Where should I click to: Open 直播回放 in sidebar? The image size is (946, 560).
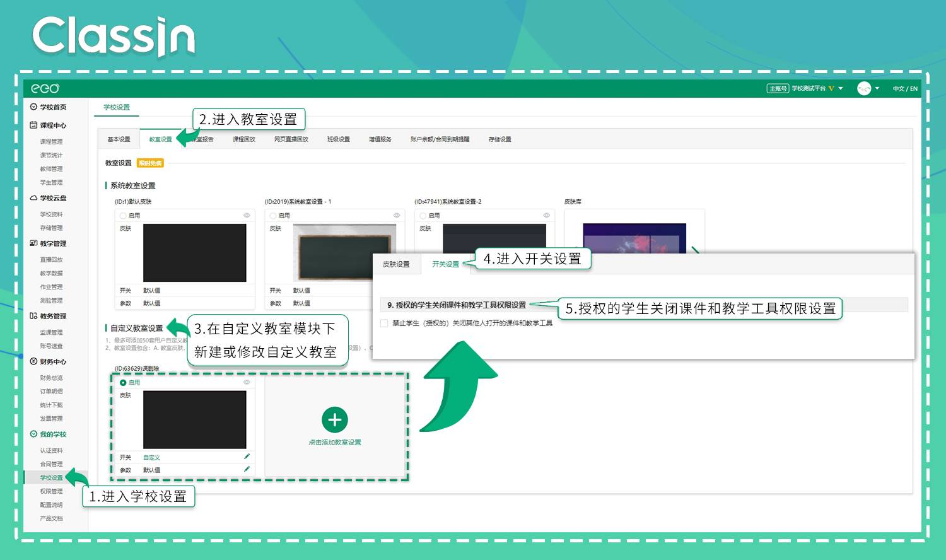click(x=52, y=260)
